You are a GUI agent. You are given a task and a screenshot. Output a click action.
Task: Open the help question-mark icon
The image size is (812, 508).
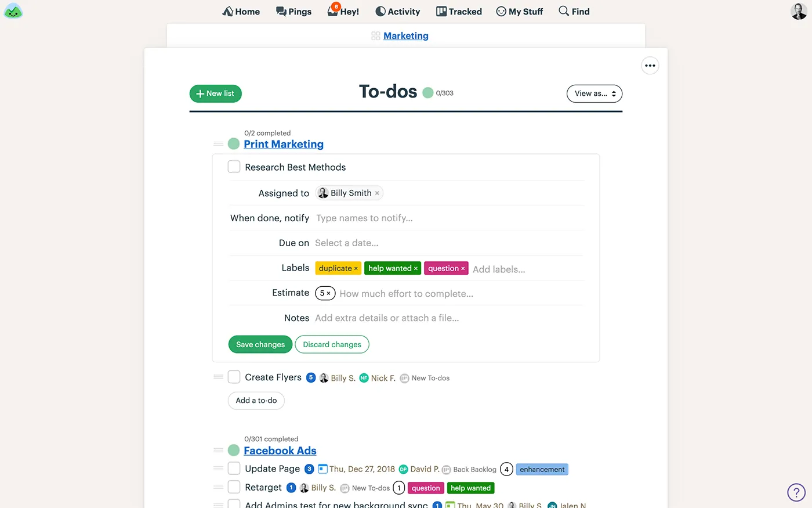(796, 492)
